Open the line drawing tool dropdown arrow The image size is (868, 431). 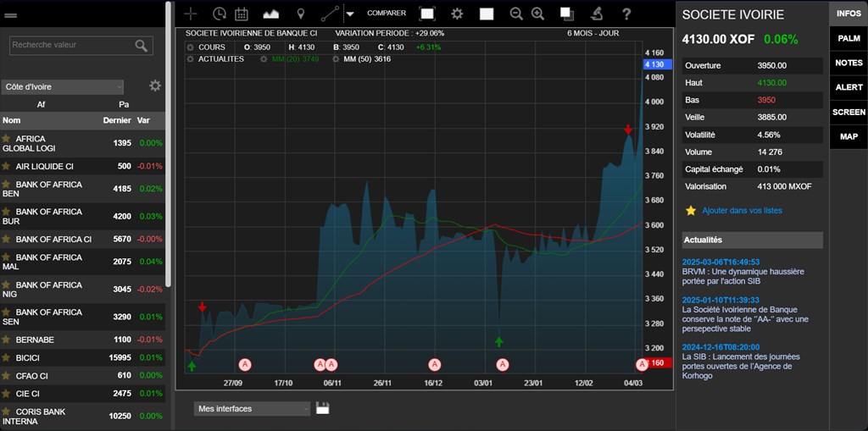tap(349, 14)
